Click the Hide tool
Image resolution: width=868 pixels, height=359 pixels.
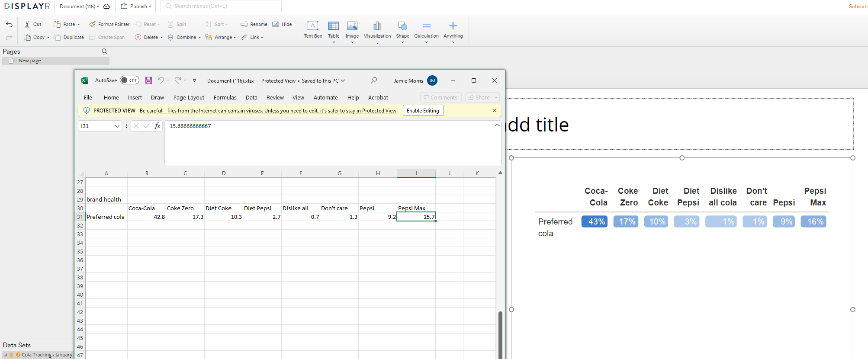(x=282, y=24)
